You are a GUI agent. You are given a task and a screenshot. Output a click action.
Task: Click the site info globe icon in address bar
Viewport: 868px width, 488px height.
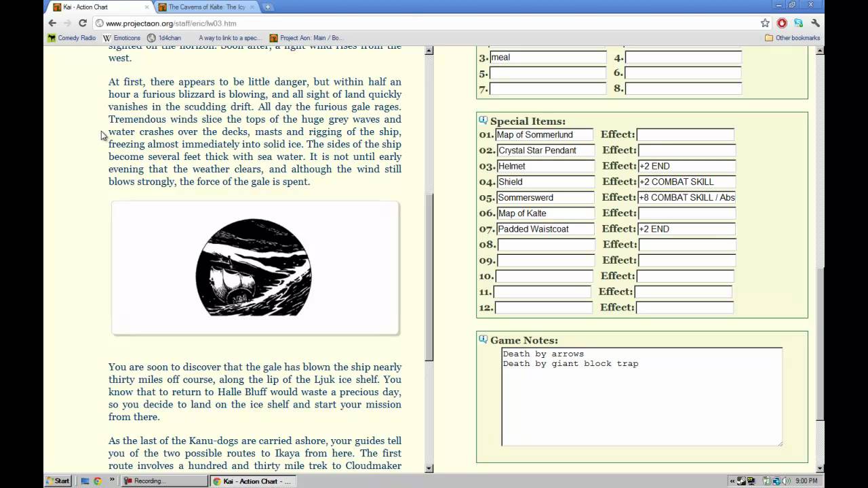(x=100, y=23)
